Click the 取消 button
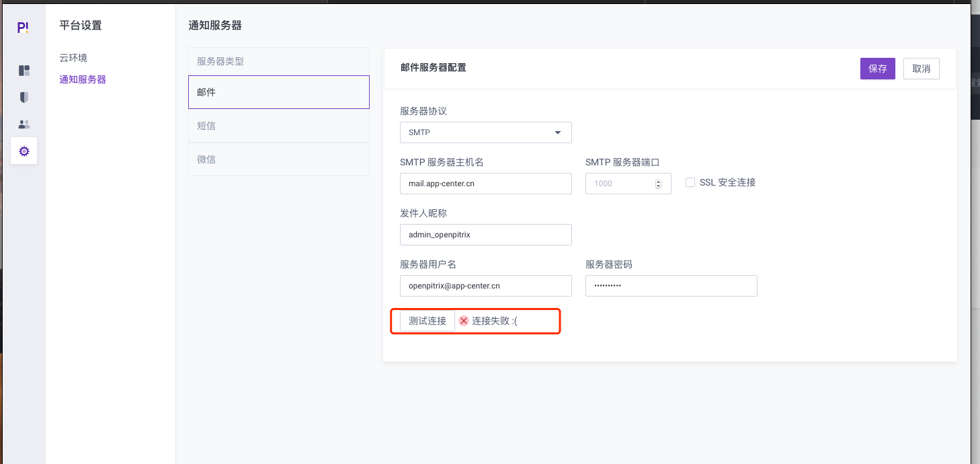 [922, 69]
